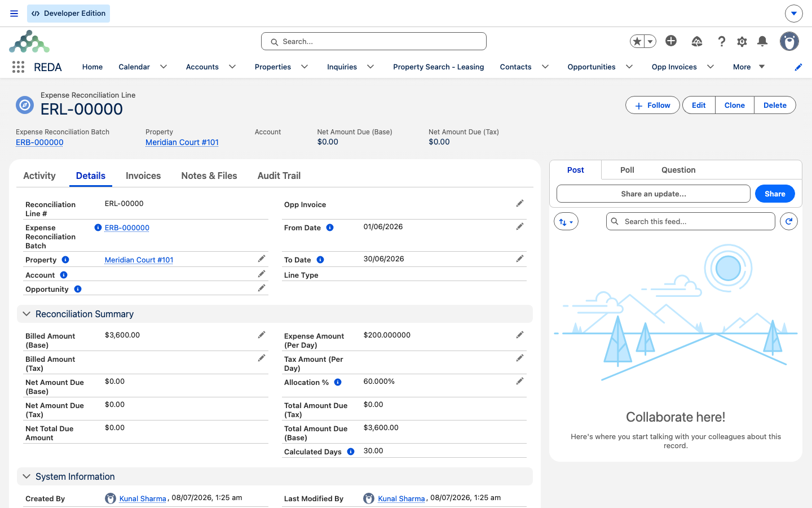Select the Poll tab in feed
Image resolution: width=812 pixels, height=508 pixels.
(627, 170)
